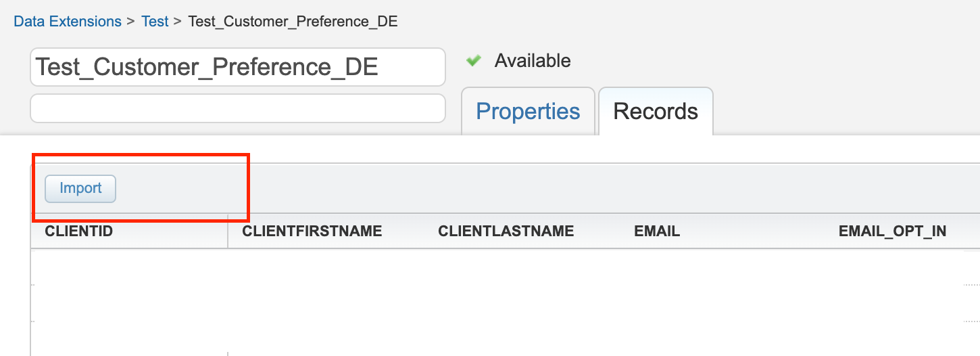
Task: Click the green Available checkmark icon
Action: 474,61
